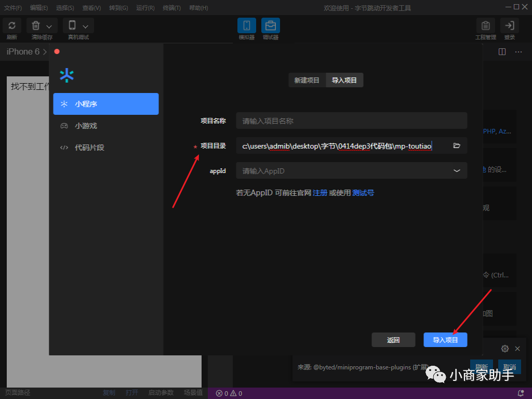Open the more actions ellipsis icon
The height and width of the screenshot is (399, 532).
point(518,52)
